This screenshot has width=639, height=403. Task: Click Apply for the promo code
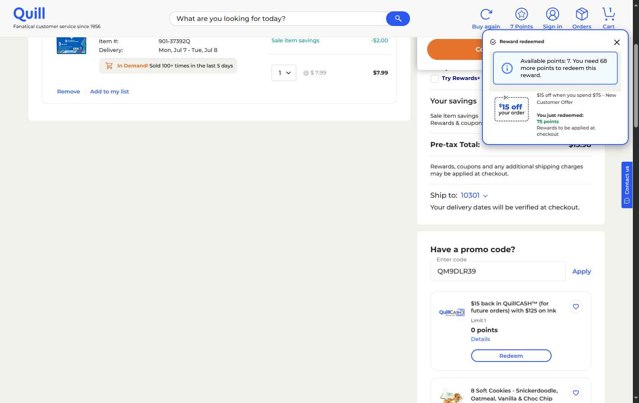[x=581, y=271]
